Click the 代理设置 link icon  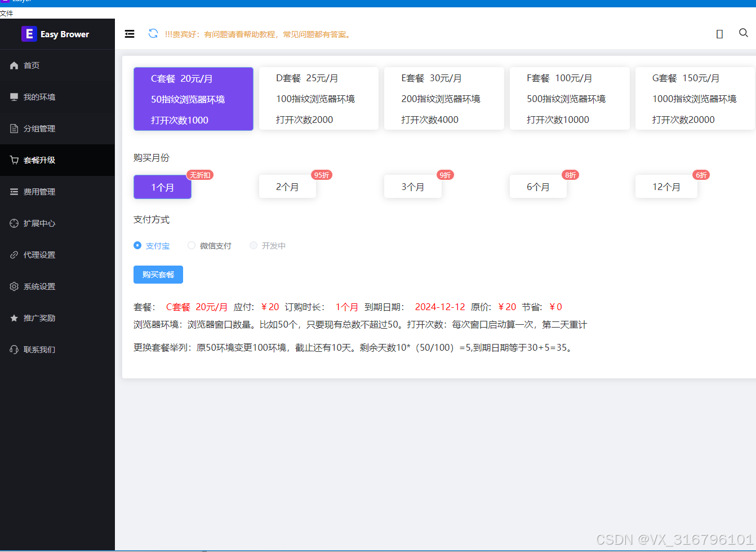[x=14, y=254]
